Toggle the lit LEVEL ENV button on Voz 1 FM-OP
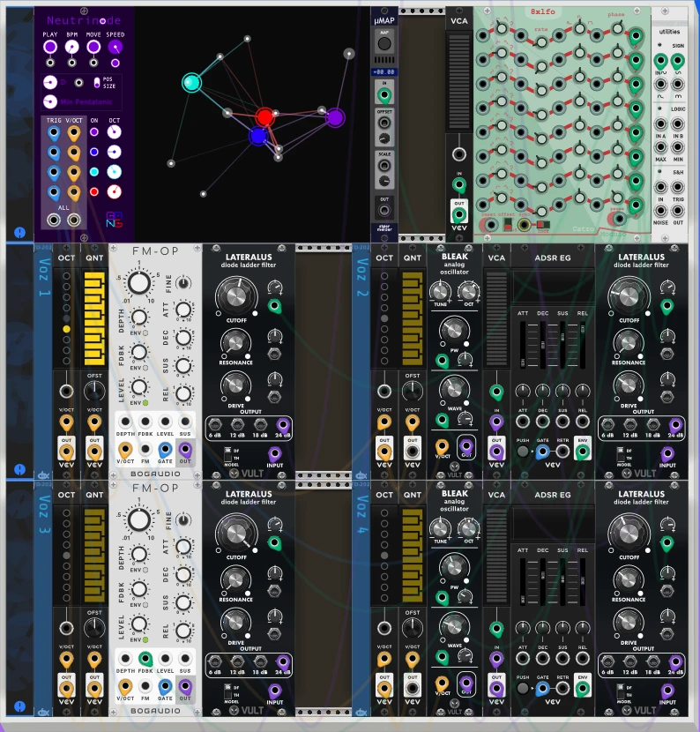 145,402
